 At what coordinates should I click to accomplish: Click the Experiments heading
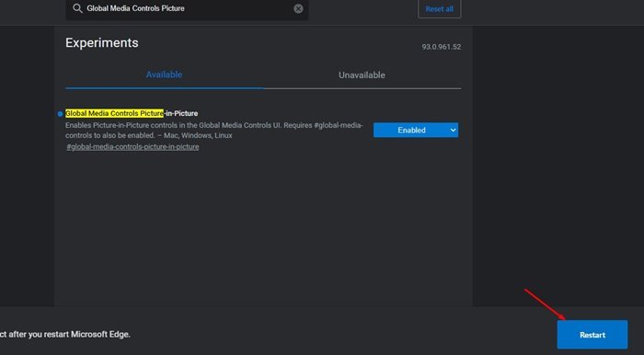point(102,42)
